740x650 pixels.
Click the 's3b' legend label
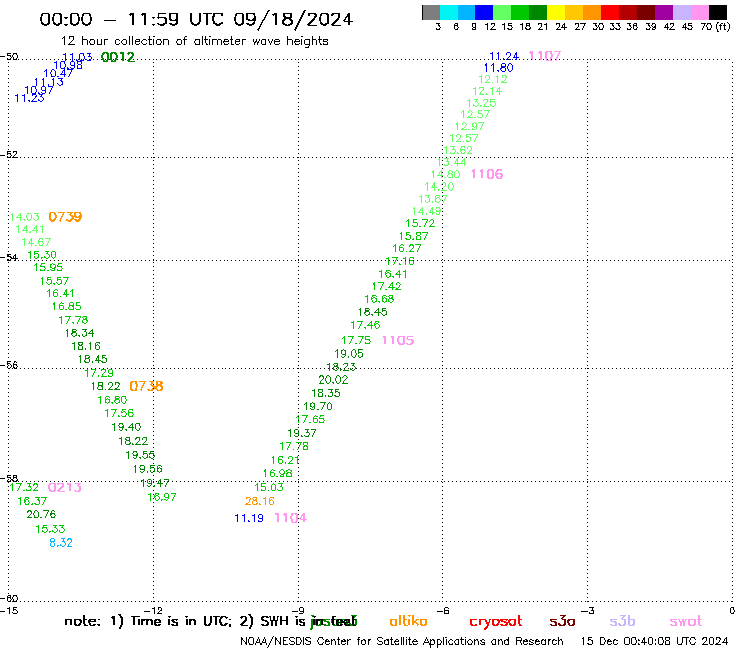pos(622,621)
